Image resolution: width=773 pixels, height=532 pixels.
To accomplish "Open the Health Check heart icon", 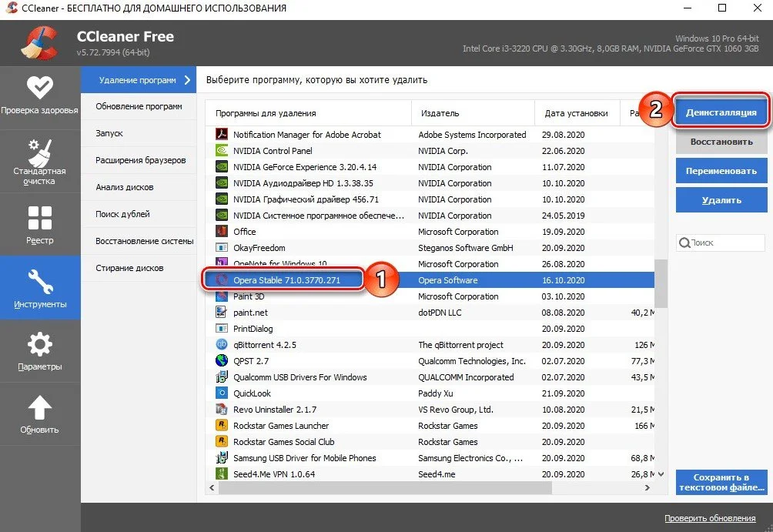I will (39, 87).
